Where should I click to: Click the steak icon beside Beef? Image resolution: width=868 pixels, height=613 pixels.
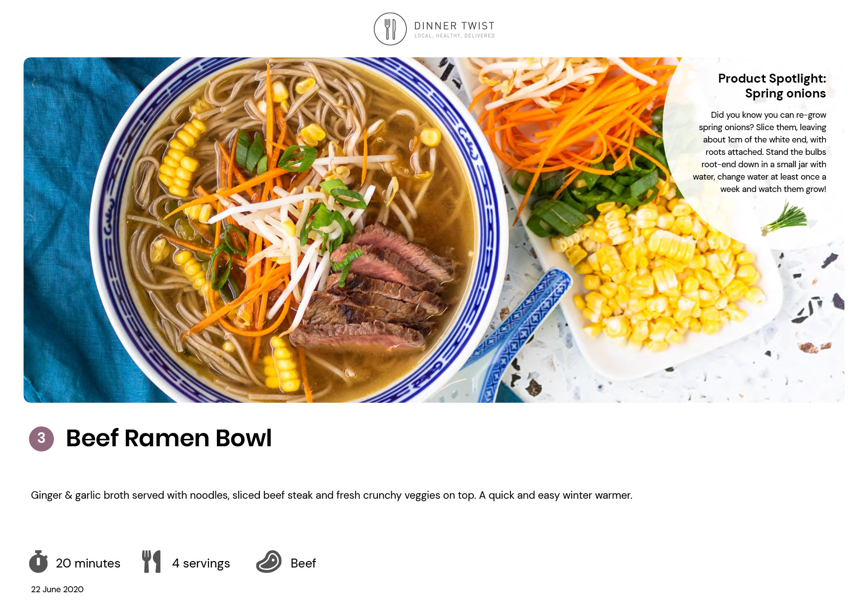point(269,562)
